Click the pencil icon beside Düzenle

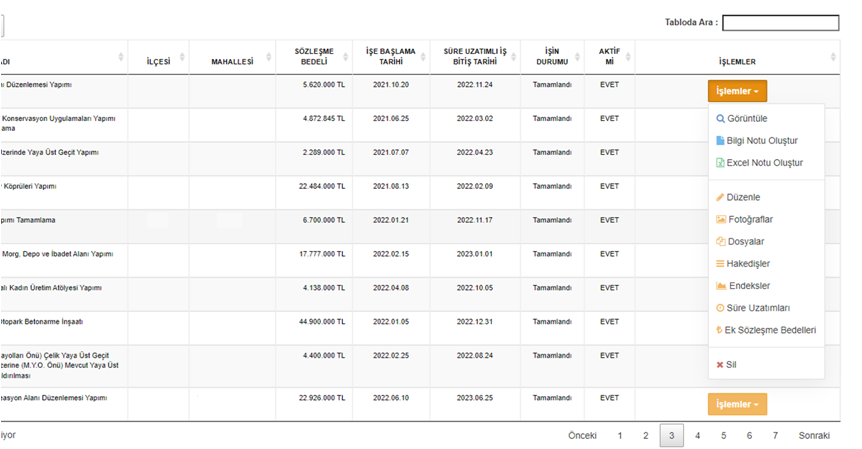721,197
